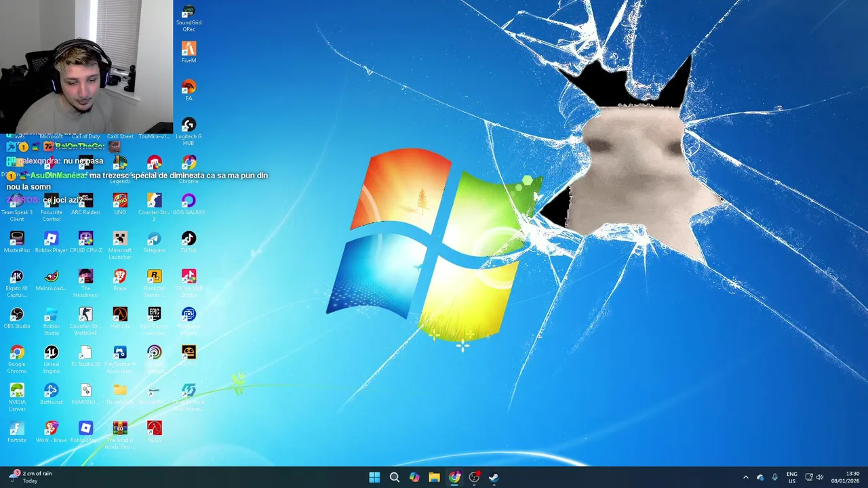868x488 pixels.
Task: Launch Roblox Studio desktop shortcut
Action: pyautogui.click(x=52, y=321)
